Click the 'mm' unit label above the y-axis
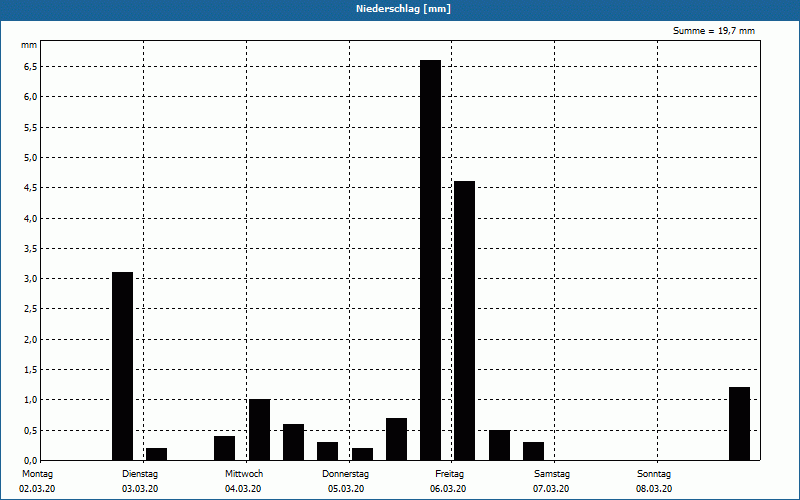 29,45
